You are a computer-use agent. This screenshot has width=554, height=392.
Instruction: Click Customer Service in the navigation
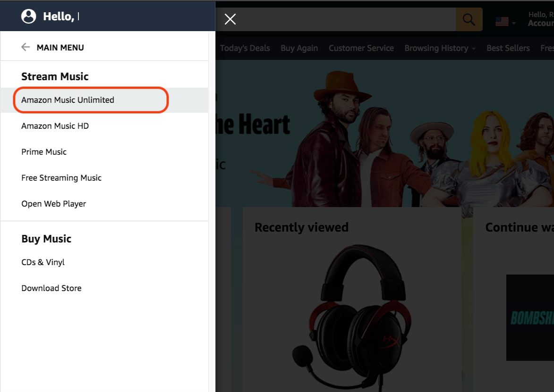tap(361, 48)
